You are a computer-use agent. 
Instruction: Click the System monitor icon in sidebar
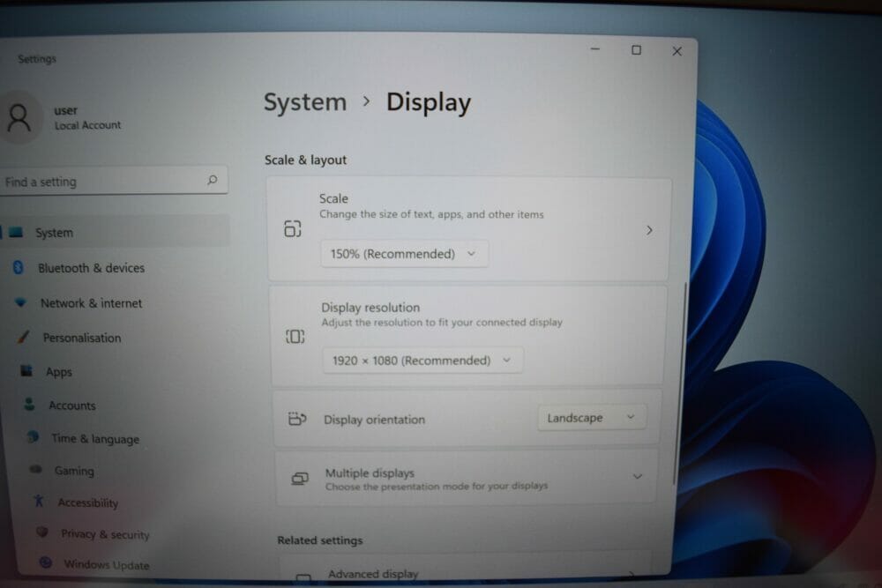(16, 232)
